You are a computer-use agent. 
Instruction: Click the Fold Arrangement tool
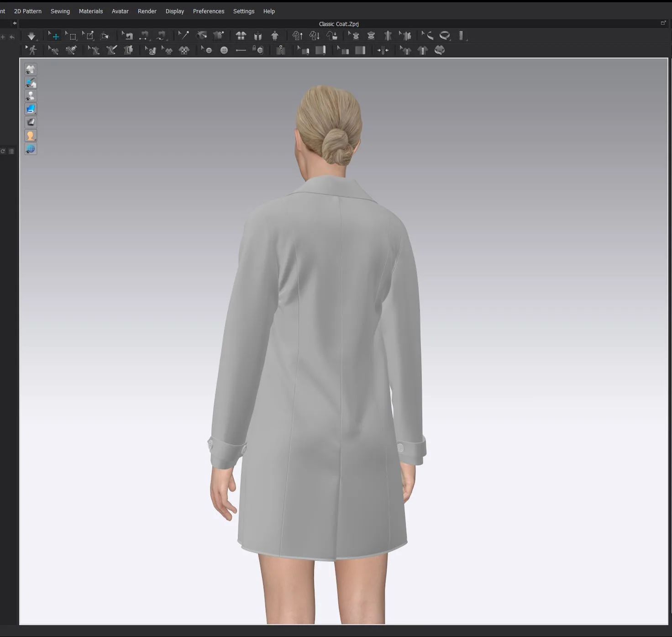coord(105,36)
